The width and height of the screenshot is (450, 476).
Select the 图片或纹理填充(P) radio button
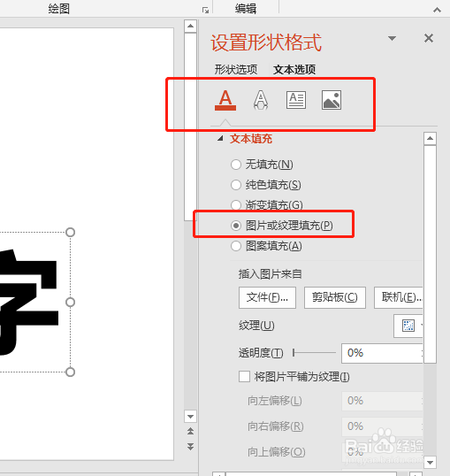(x=236, y=226)
